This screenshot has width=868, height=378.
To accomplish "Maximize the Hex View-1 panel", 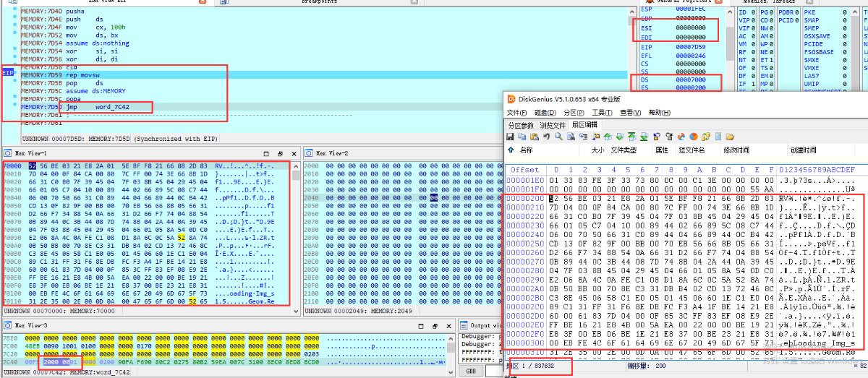I will tap(265, 154).
